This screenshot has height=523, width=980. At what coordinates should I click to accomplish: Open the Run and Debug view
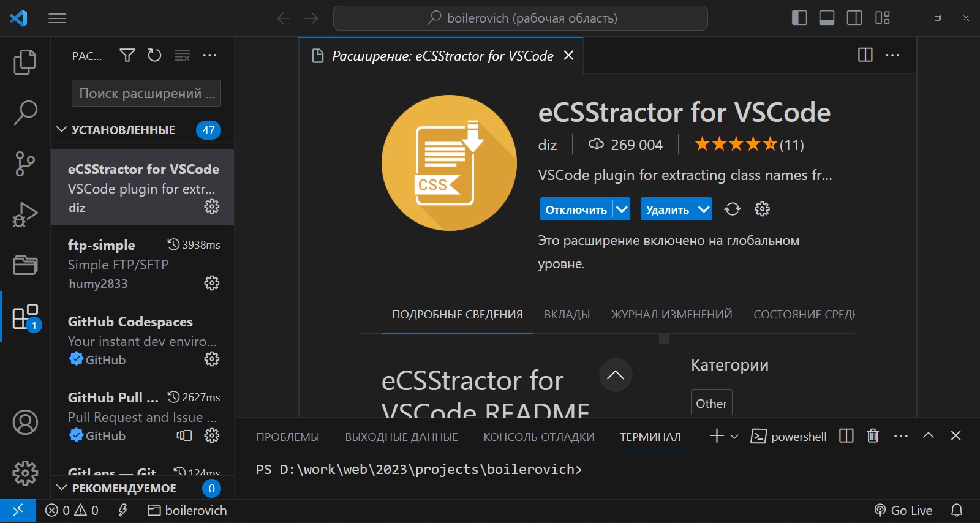pos(25,214)
